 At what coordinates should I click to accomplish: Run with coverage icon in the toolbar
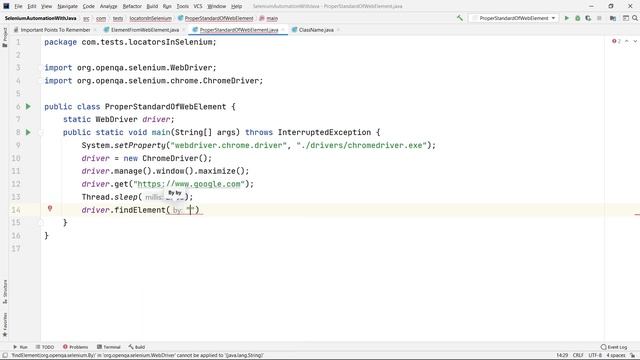[588, 18]
